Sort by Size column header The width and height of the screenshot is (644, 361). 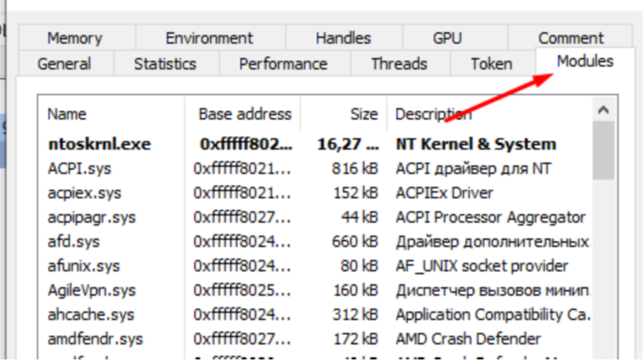(364, 115)
